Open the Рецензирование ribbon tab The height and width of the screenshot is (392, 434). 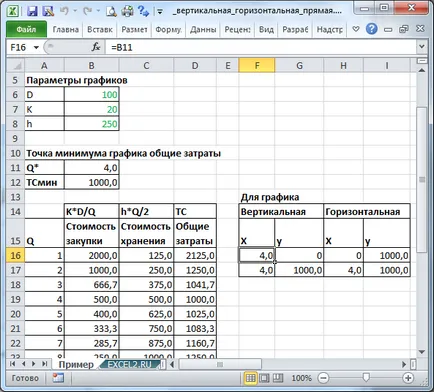237,30
